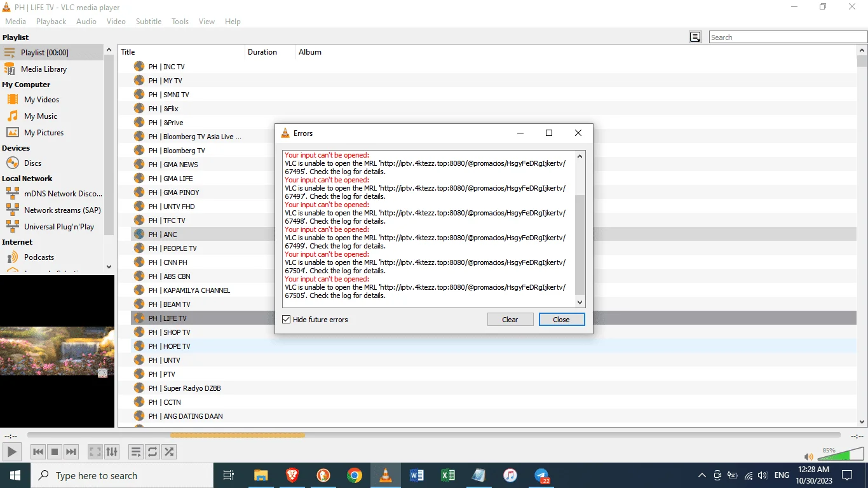Open Task View on taskbar

coord(229,475)
